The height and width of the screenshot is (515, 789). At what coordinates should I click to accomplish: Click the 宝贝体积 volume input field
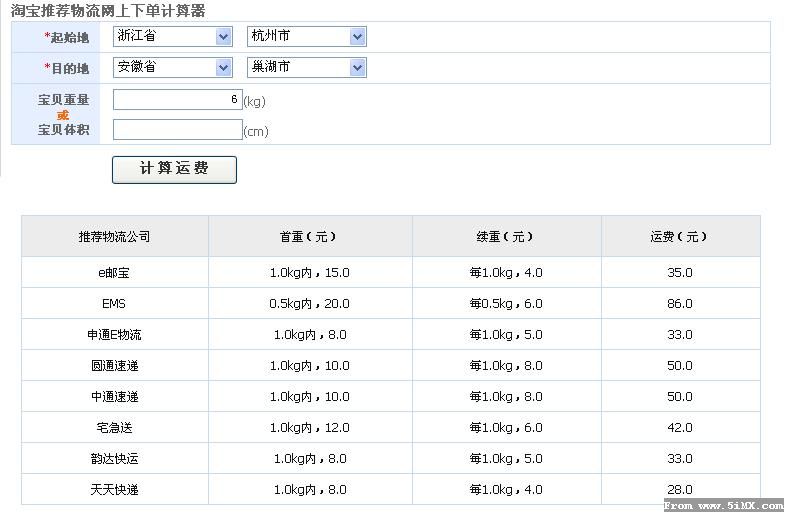[178, 129]
